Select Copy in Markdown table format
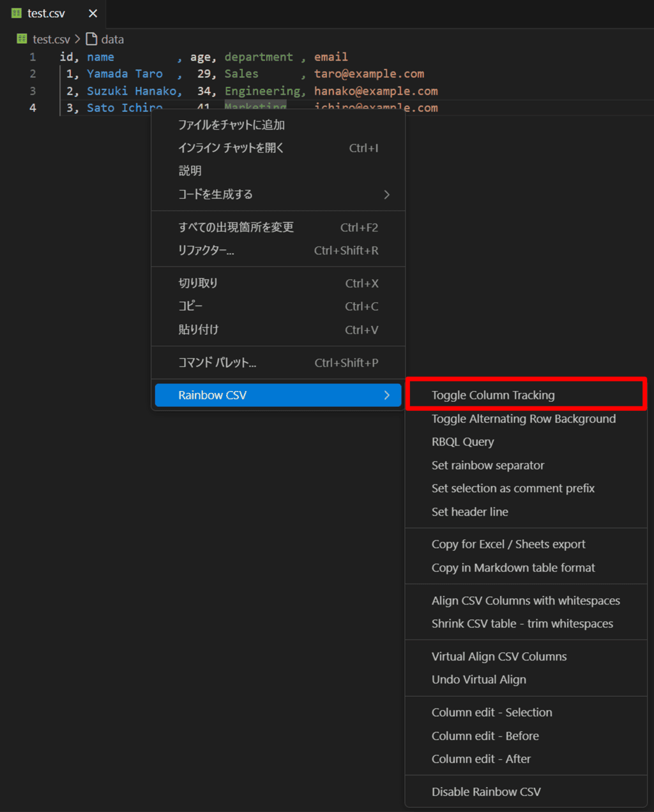Viewport: 654px width, 812px height. pyautogui.click(x=513, y=567)
